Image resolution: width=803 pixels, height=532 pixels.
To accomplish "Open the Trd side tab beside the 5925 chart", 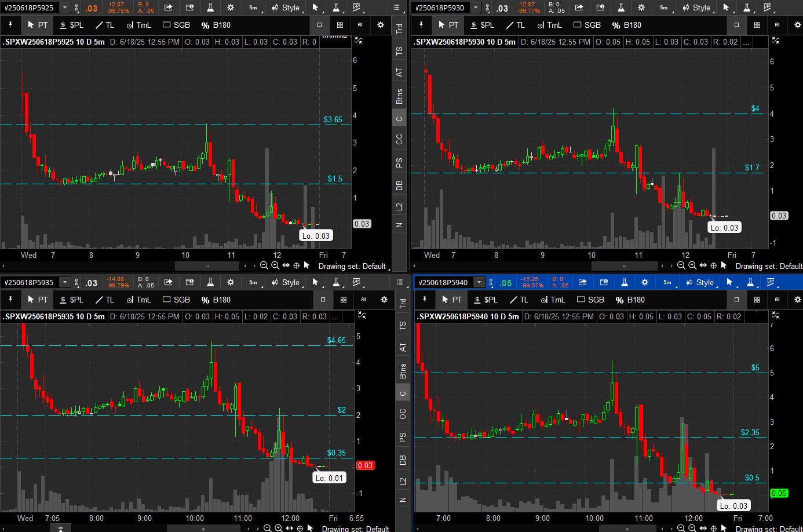I will [x=399, y=28].
